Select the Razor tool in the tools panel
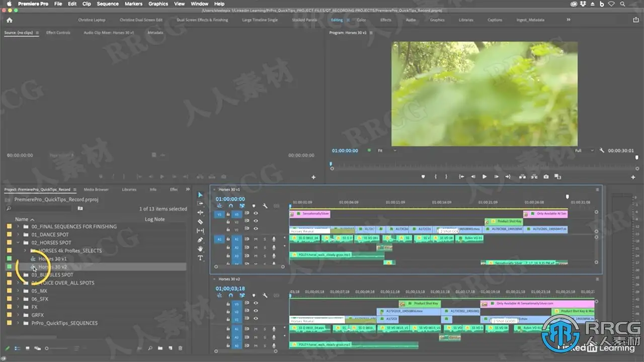 tap(200, 222)
